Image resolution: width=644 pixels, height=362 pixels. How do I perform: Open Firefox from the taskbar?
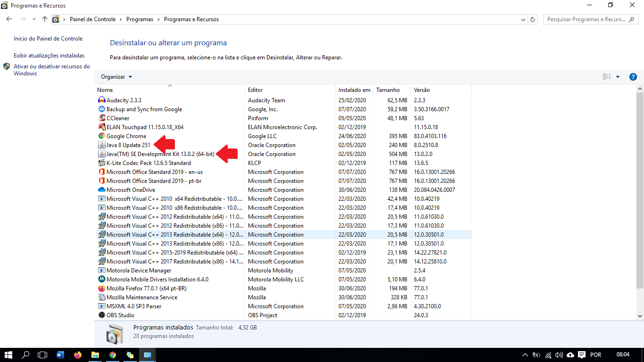pos(78,354)
